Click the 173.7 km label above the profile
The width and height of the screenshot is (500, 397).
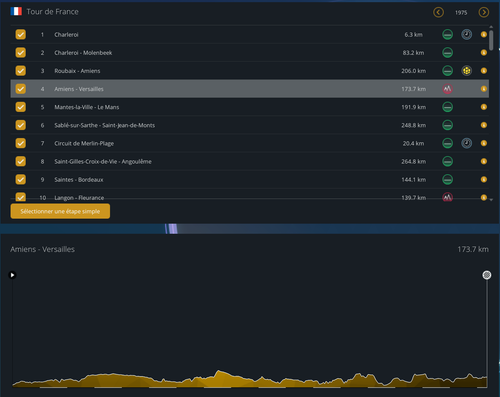(x=473, y=249)
